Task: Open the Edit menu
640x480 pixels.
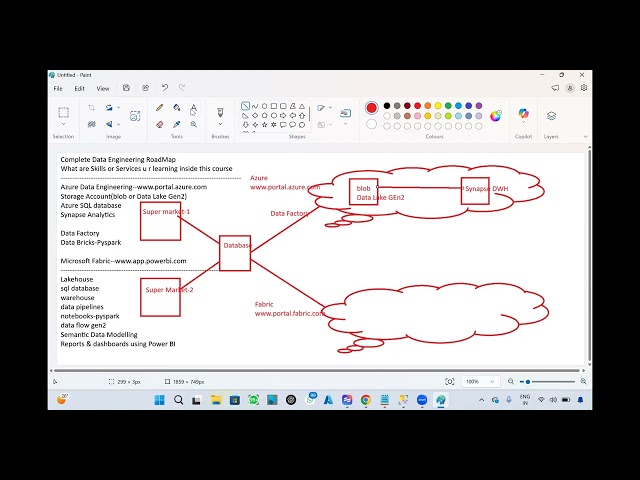Action: click(79, 88)
